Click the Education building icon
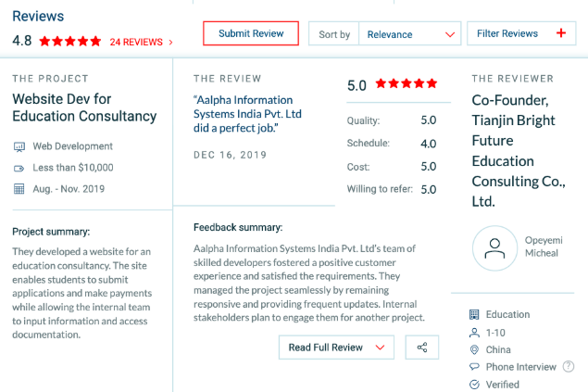This screenshot has width=588, height=392. click(475, 315)
